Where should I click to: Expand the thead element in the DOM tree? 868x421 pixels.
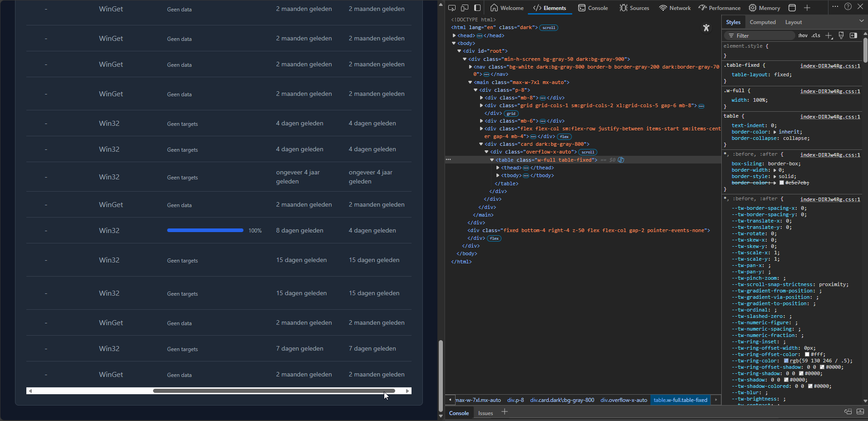point(498,168)
